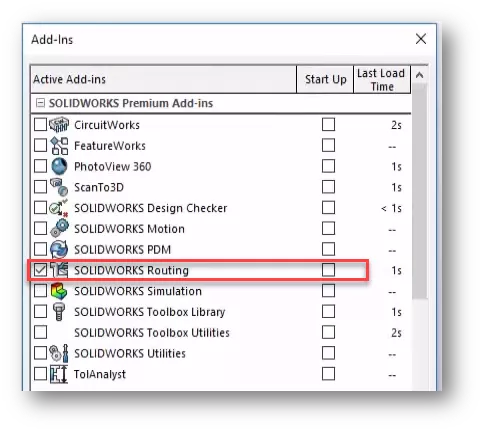Check Start Up box for TolAnalyst
The height and width of the screenshot is (433, 484).
[x=328, y=374]
